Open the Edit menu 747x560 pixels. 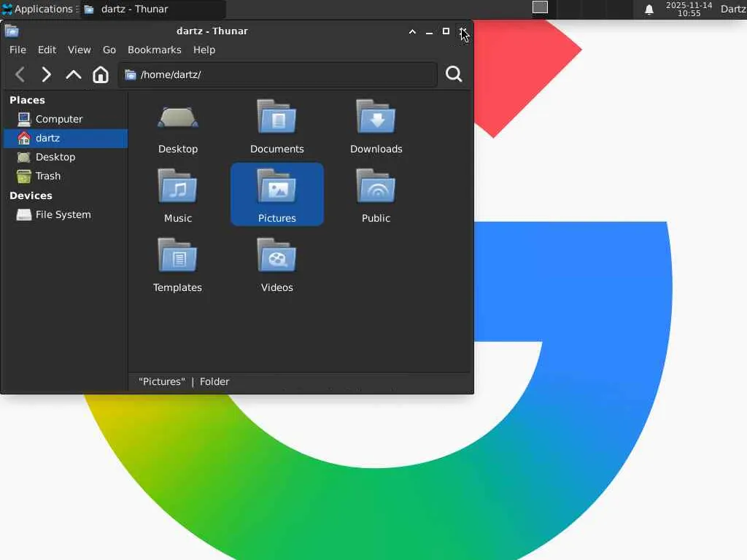pyautogui.click(x=47, y=50)
